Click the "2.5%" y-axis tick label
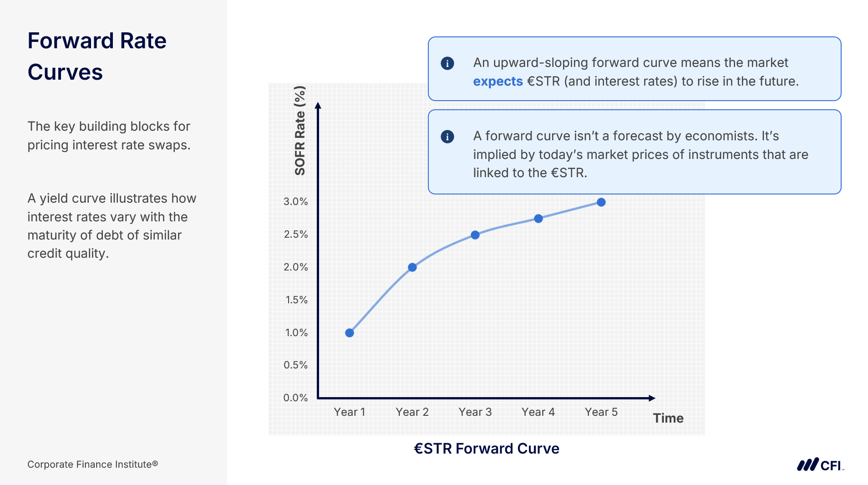Screen dimensions: 868x485 pos(296,235)
